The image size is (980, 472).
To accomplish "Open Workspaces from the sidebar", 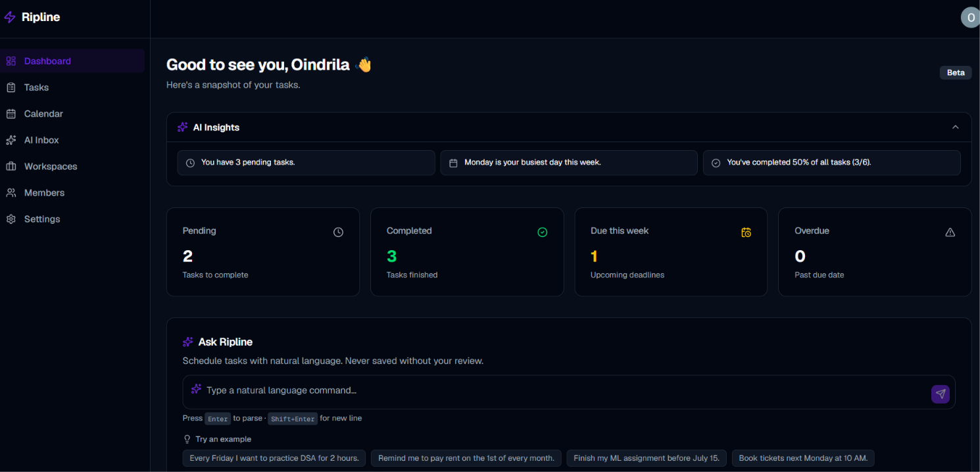I will [x=72, y=167].
